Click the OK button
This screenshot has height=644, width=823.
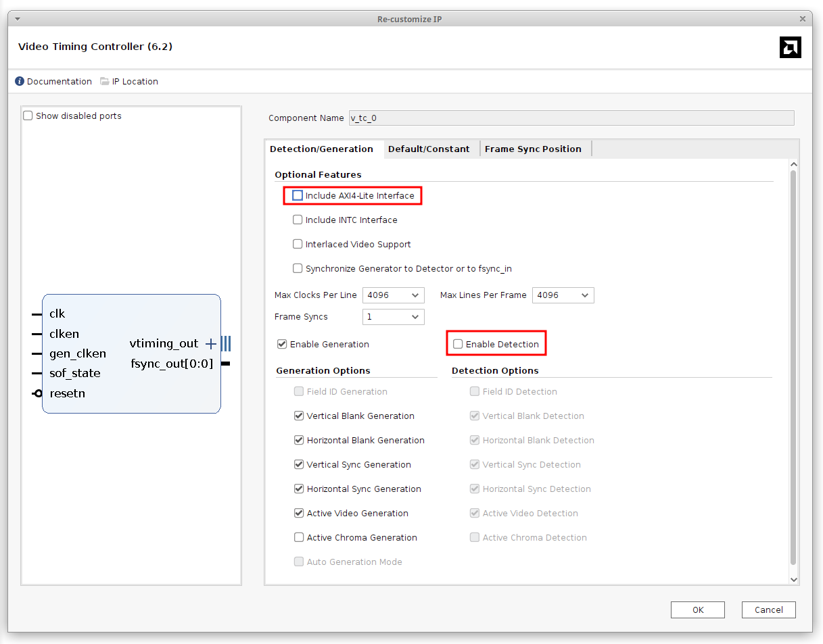698,610
